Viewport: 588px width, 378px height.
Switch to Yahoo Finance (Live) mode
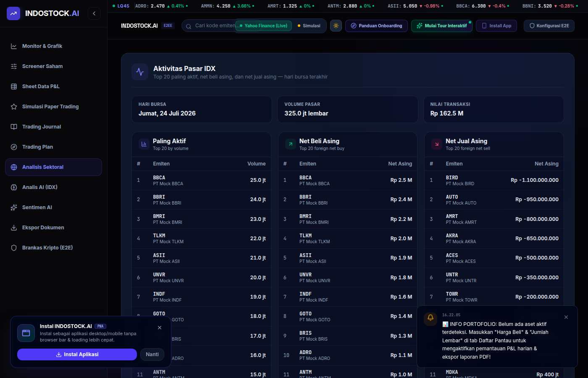(x=263, y=26)
